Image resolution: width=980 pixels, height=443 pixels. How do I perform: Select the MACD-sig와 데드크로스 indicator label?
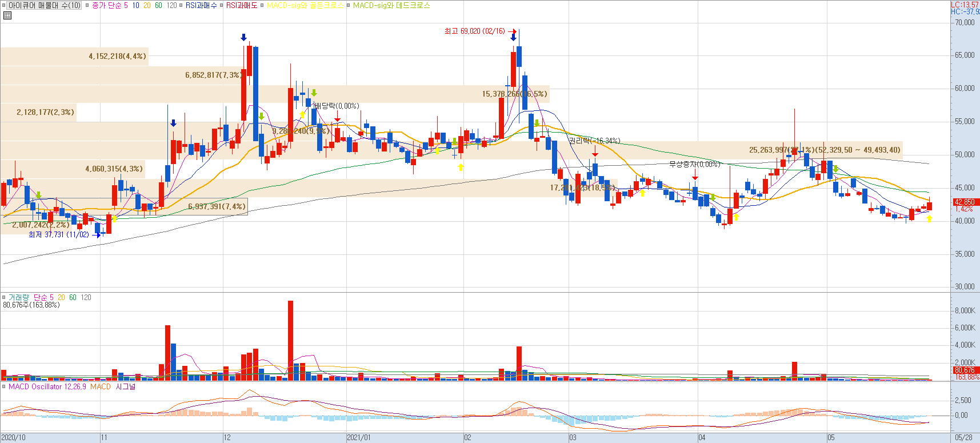point(391,5)
